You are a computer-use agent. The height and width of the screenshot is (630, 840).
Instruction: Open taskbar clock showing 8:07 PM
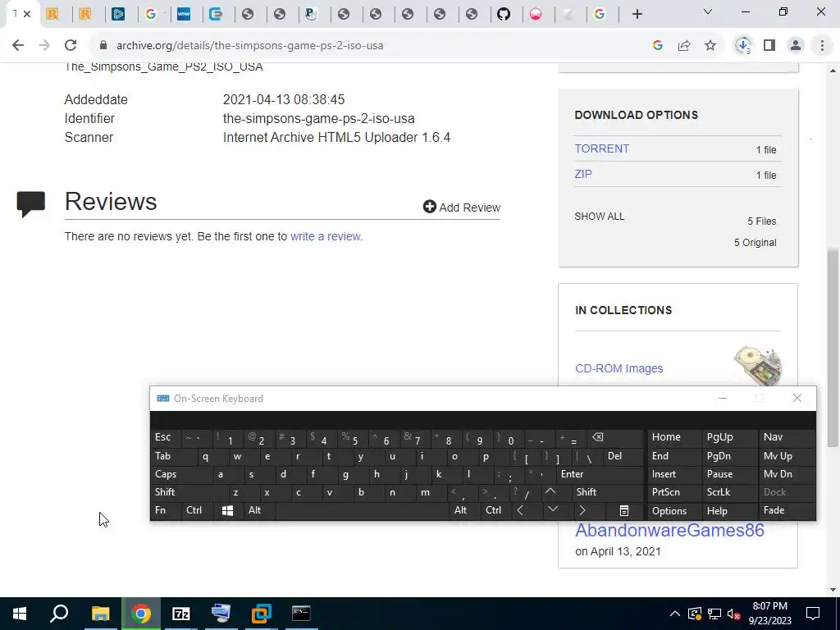point(769,614)
